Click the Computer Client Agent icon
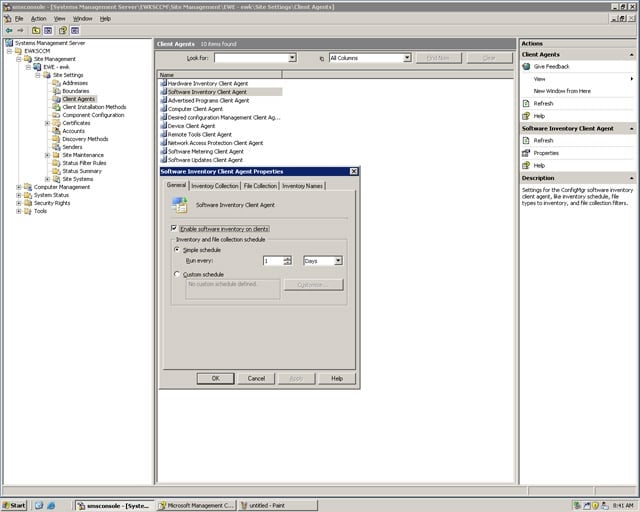Image resolution: width=640 pixels, height=512 pixels. click(164, 109)
